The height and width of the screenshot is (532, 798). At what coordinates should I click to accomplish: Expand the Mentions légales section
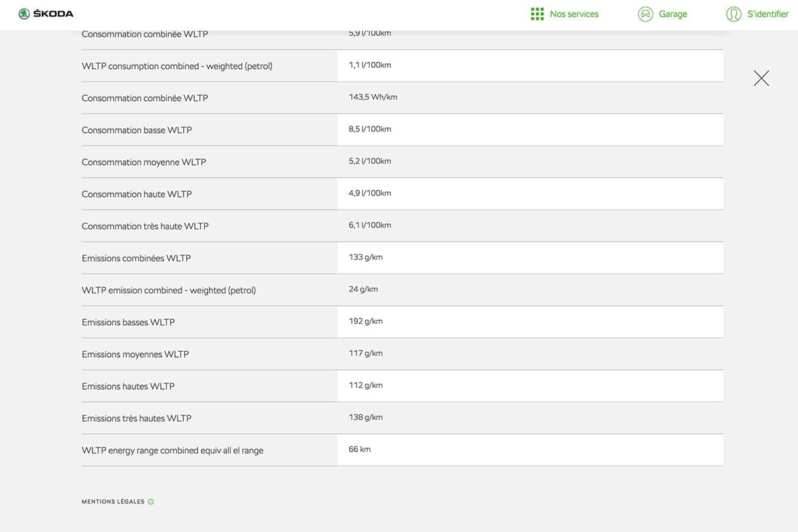(x=113, y=501)
